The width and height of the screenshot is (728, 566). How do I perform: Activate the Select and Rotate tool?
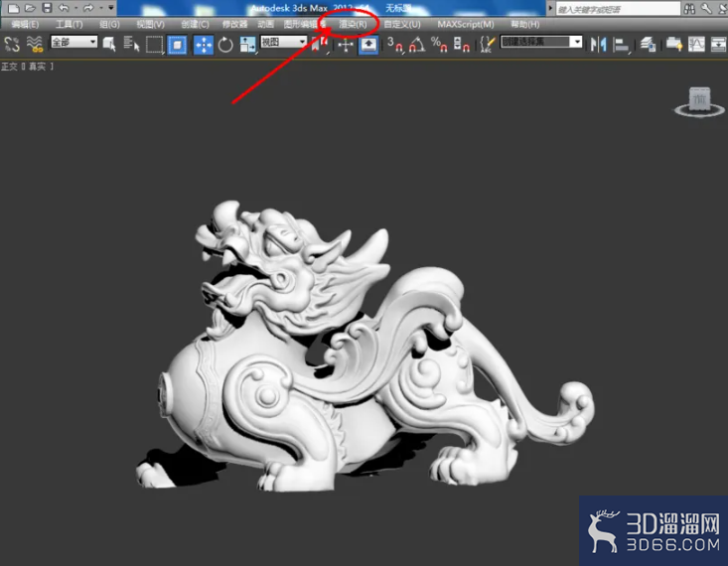225,45
